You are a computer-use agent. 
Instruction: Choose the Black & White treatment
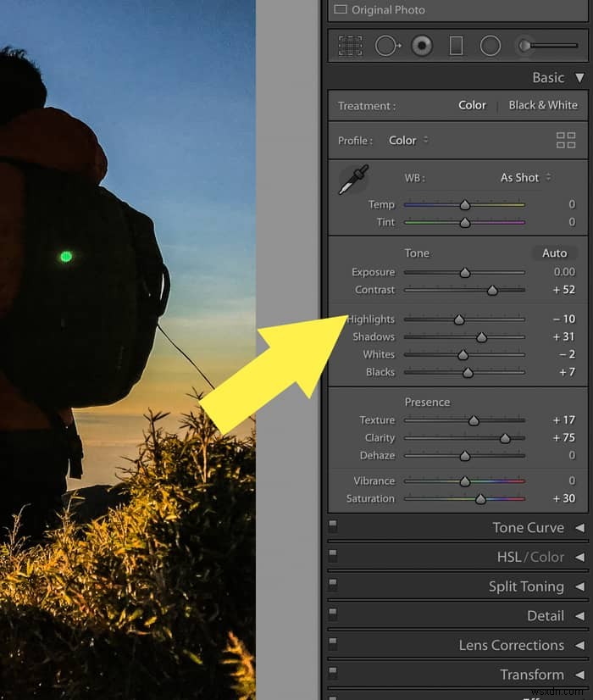(543, 105)
